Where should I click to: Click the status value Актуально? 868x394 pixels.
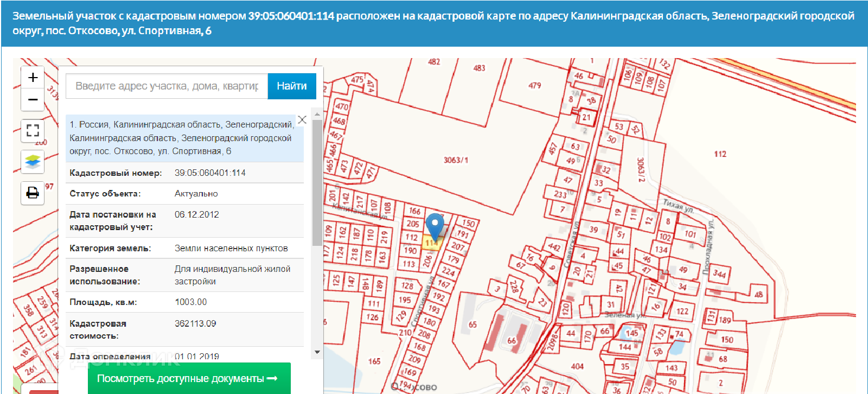pyautogui.click(x=196, y=194)
